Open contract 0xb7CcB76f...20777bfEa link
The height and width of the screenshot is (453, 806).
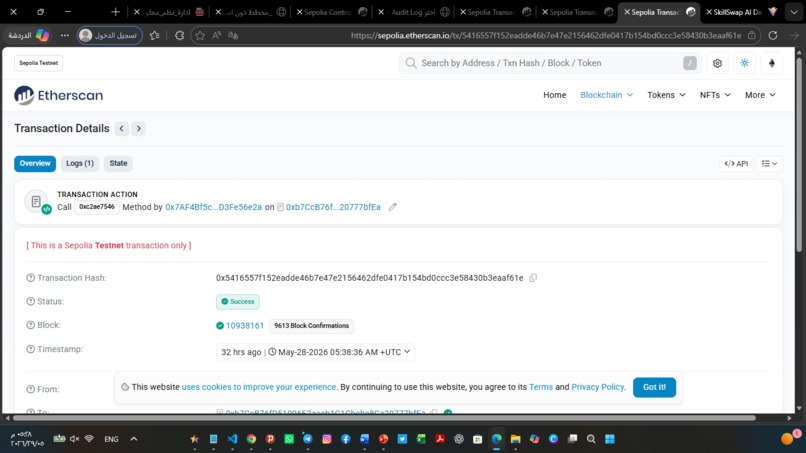pyautogui.click(x=333, y=207)
